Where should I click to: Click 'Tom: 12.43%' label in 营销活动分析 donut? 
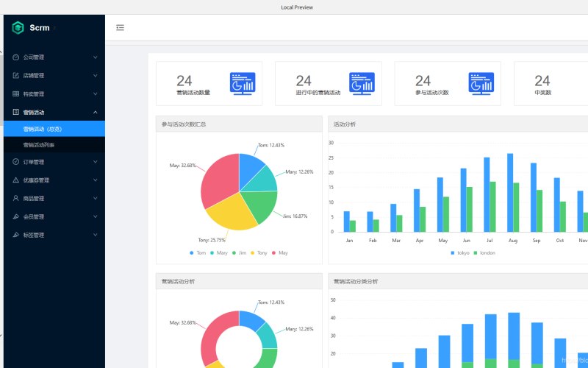click(x=271, y=302)
